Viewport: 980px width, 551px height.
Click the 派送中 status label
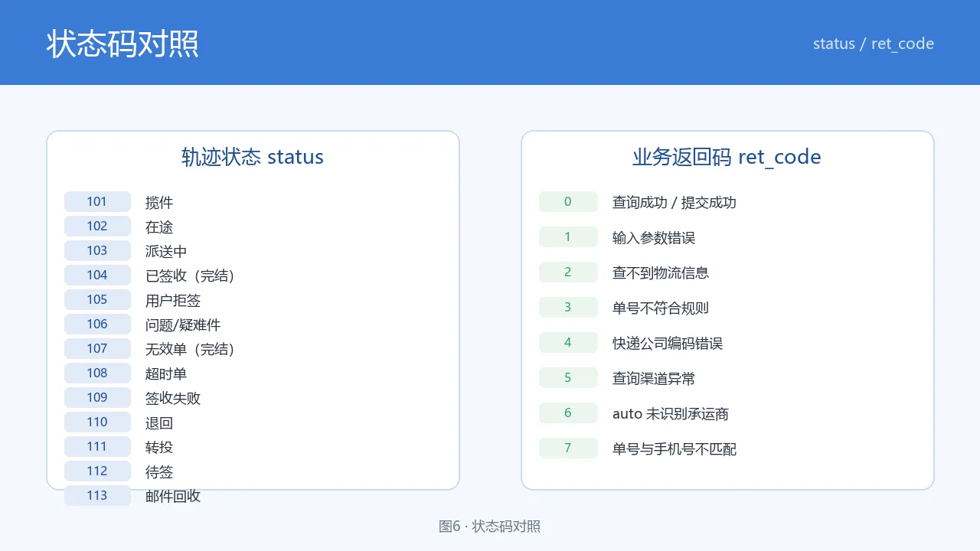click(166, 252)
